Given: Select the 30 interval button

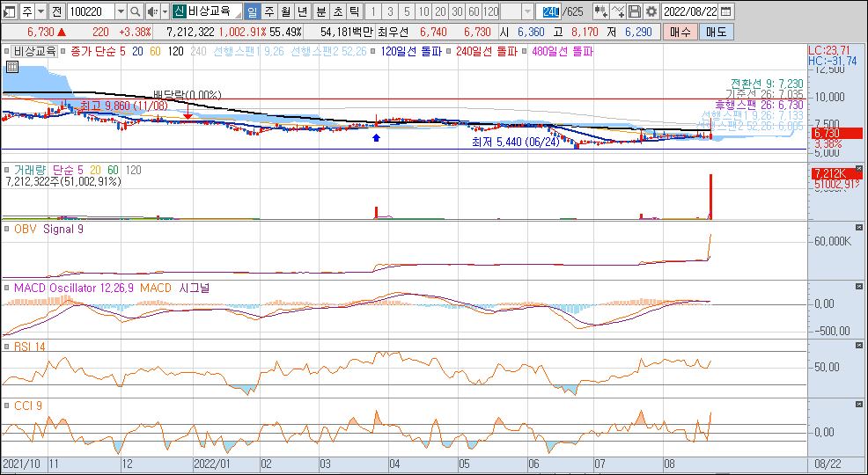Looking at the screenshot, I should 457,11.
